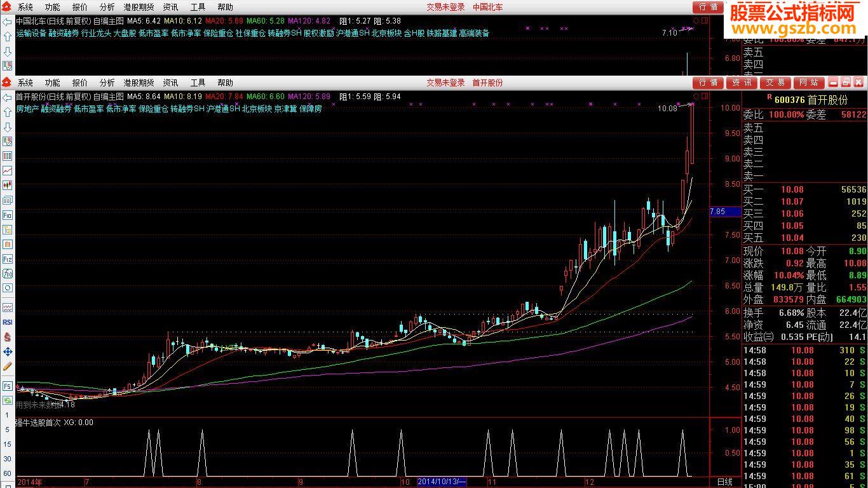Click the red 资讯 button
868x488 pixels.
[742, 83]
